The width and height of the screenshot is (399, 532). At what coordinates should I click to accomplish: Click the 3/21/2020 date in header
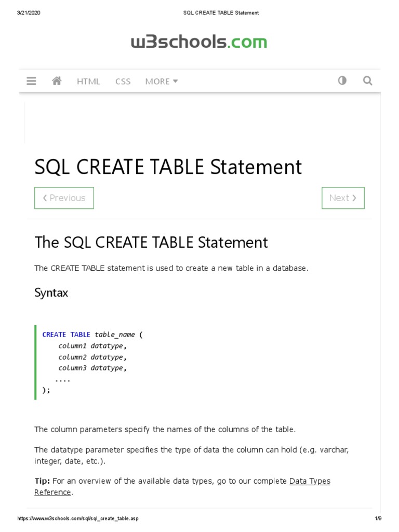coord(29,12)
